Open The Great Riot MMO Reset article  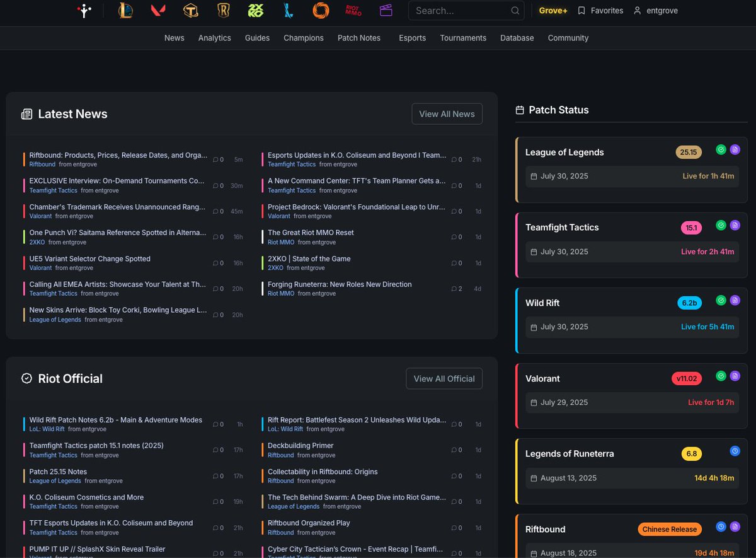tap(311, 233)
